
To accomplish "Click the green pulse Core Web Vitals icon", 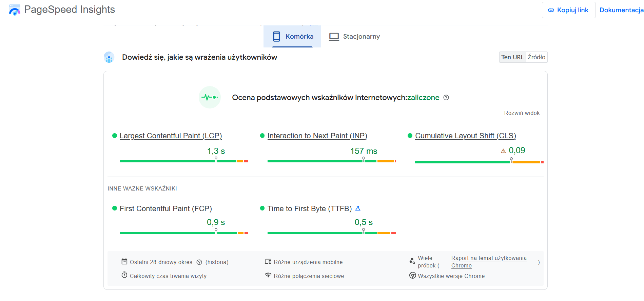I will [x=210, y=97].
